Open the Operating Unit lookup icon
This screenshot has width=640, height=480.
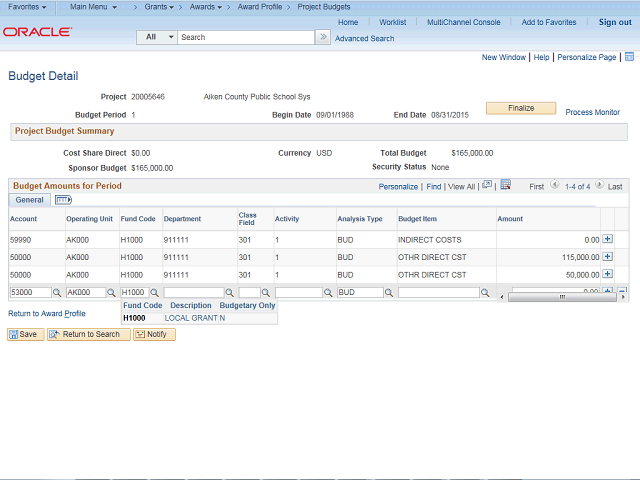tap(112, 293)
